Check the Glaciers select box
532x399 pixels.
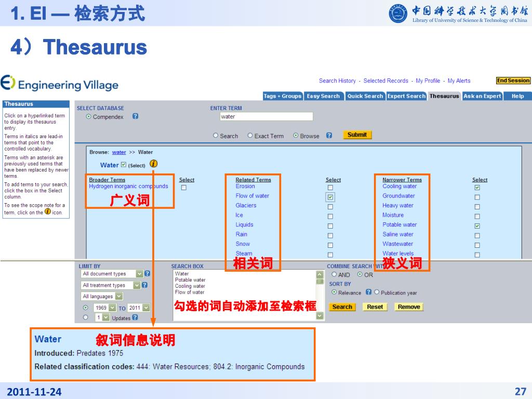click(330, 207)
